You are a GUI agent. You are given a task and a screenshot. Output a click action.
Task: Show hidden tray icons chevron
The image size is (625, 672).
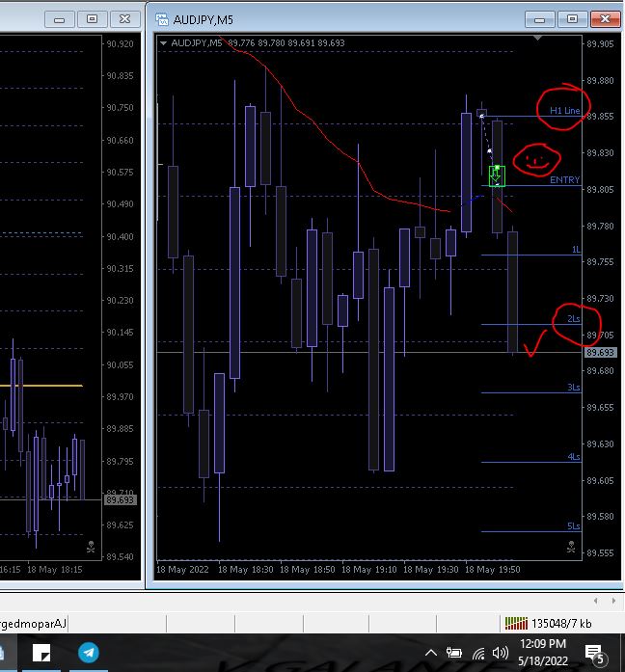pyautogui.click(x=431, y=653)
